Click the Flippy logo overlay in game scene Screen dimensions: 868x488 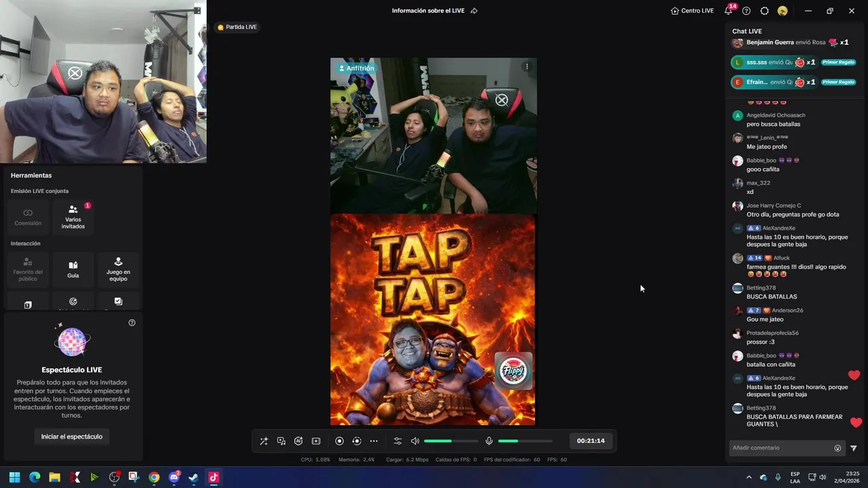pos(513,371)
